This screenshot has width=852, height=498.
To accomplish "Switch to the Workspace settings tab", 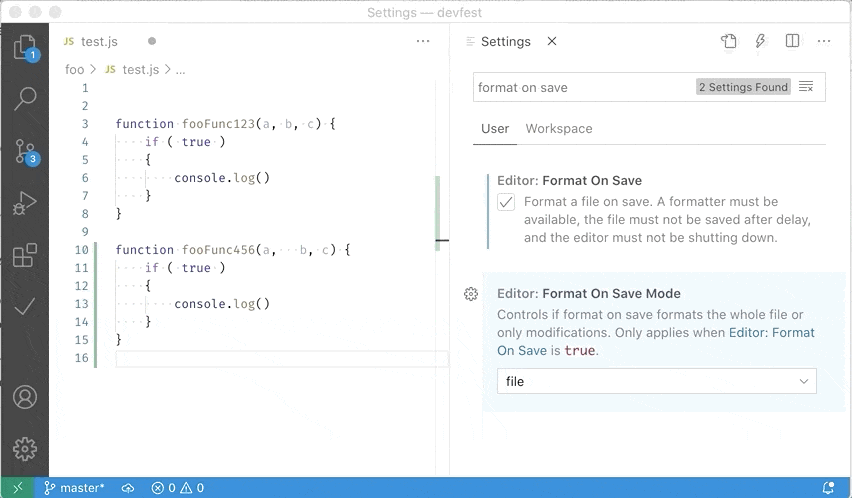I will [558, 129].
